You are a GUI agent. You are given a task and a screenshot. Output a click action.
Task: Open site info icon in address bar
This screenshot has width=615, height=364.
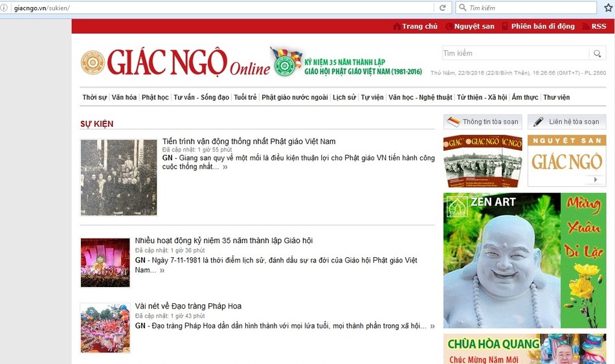(4, 8)
